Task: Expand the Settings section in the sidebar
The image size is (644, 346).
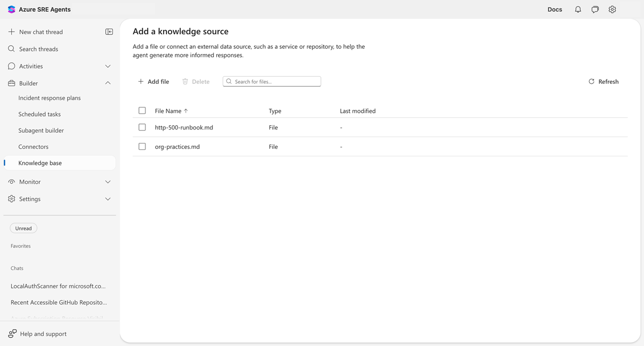Action: click(x=107, y=199)
